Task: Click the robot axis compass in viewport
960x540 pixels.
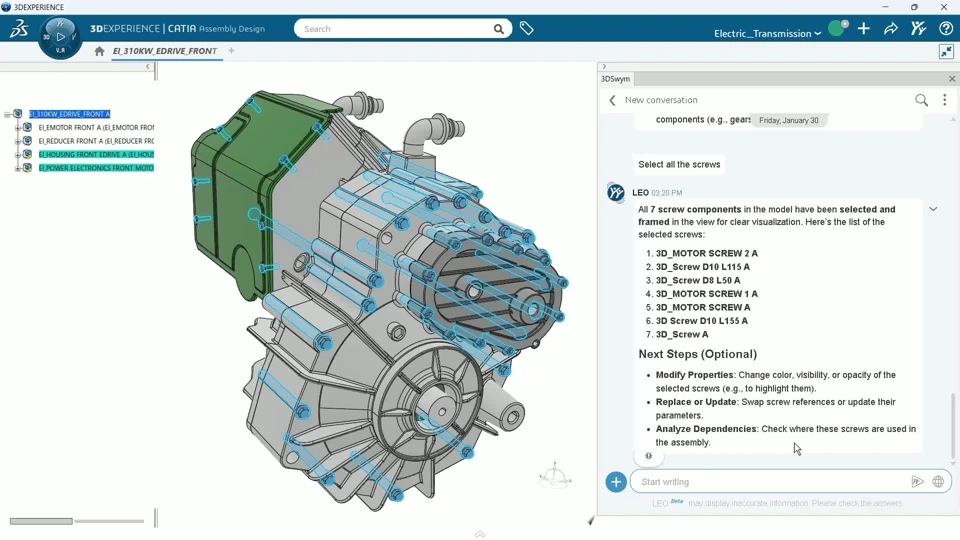Action: coord(555,476)
